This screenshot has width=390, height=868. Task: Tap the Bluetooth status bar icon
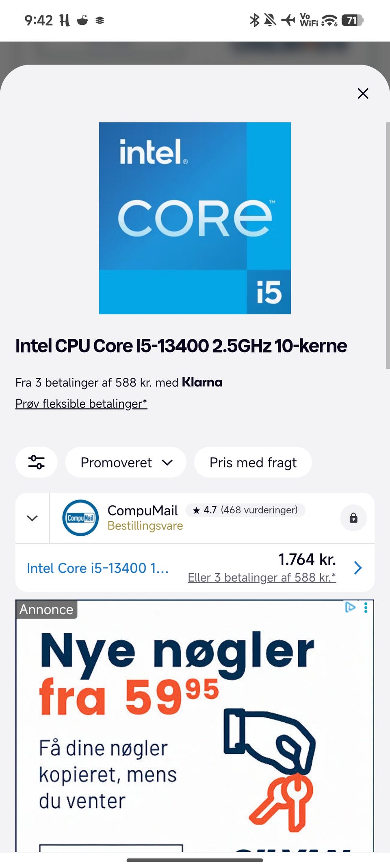tap(254, 20)
